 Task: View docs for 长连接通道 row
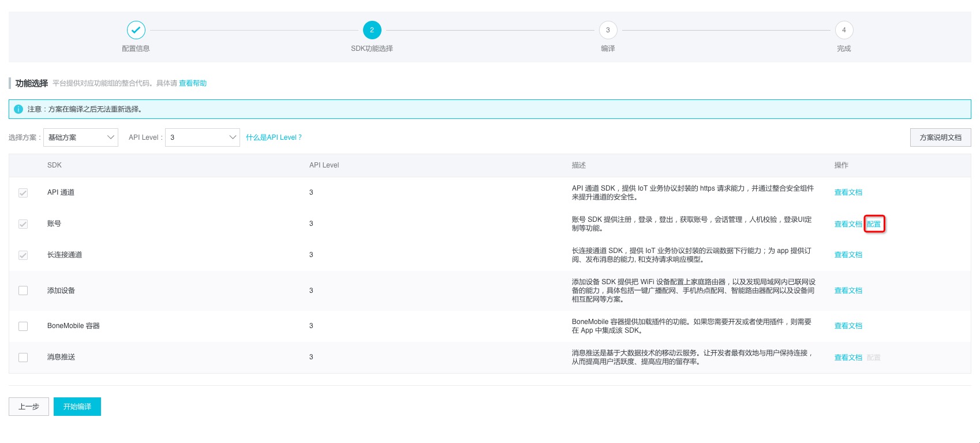[848, 255]
